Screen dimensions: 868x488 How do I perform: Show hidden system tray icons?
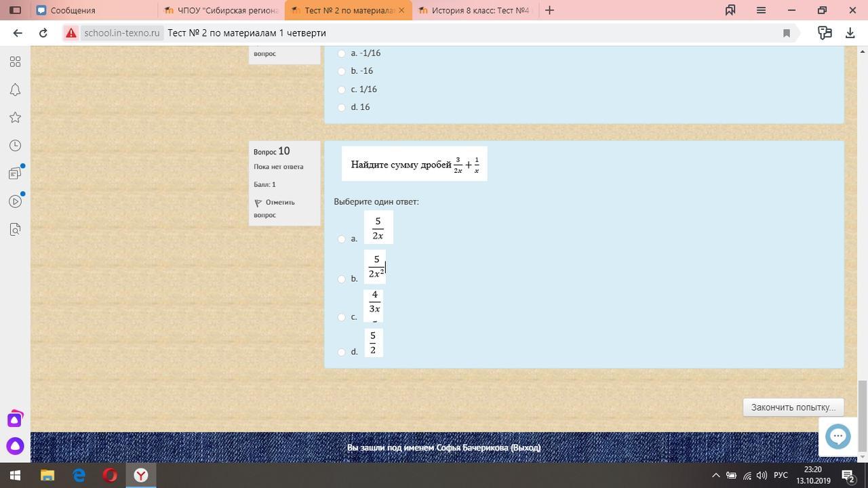point(715,475)
